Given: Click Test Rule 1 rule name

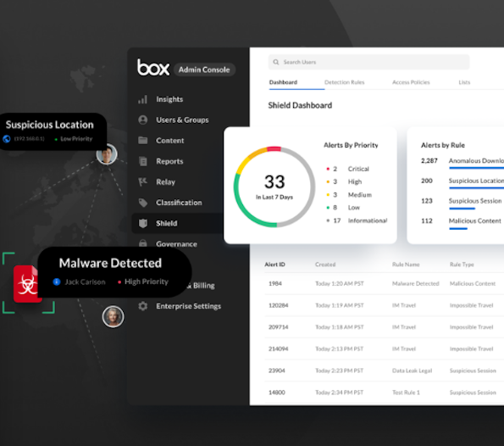Looking at the screenshot, I should [406, 393].
